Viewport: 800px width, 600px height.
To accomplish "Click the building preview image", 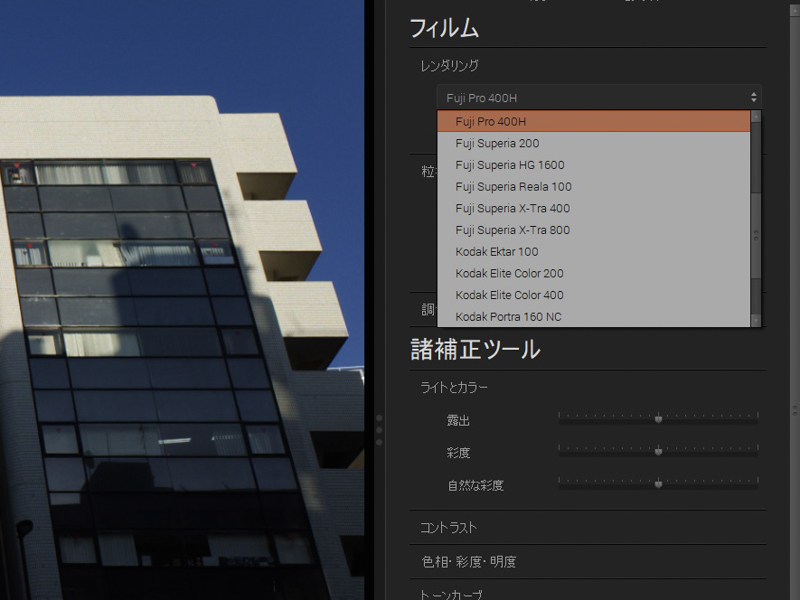I will coord(182,300).
